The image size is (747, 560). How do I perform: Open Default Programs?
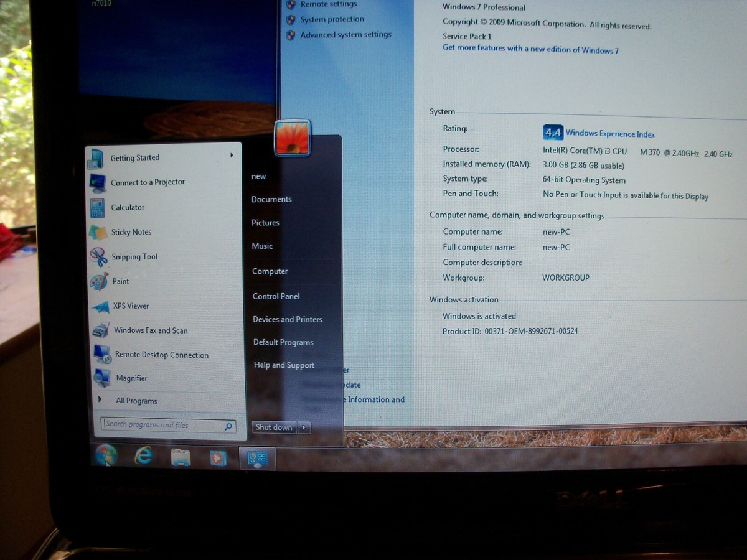(283, 342)
